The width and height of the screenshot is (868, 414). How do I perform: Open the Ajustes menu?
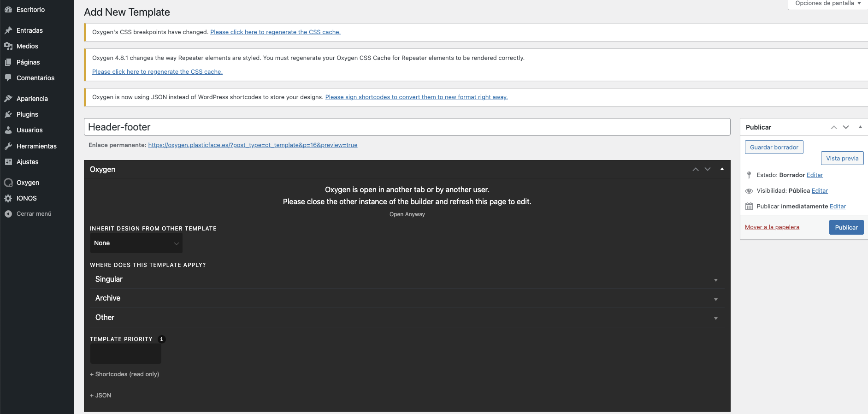point(27,162)
